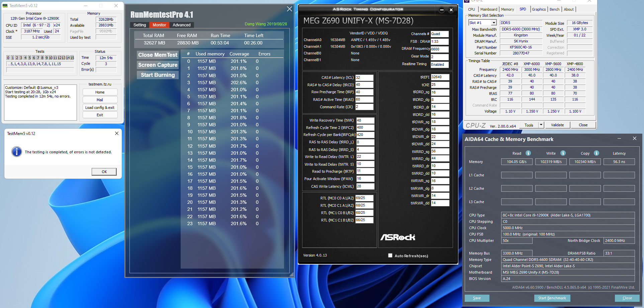Click the Start Burning button

pos(158,75)
